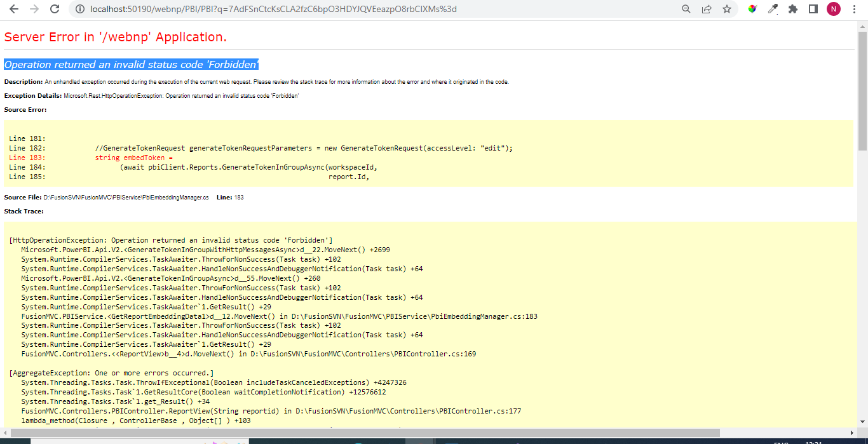Click red "Line 183:" string embedToken line

[92, 158]
